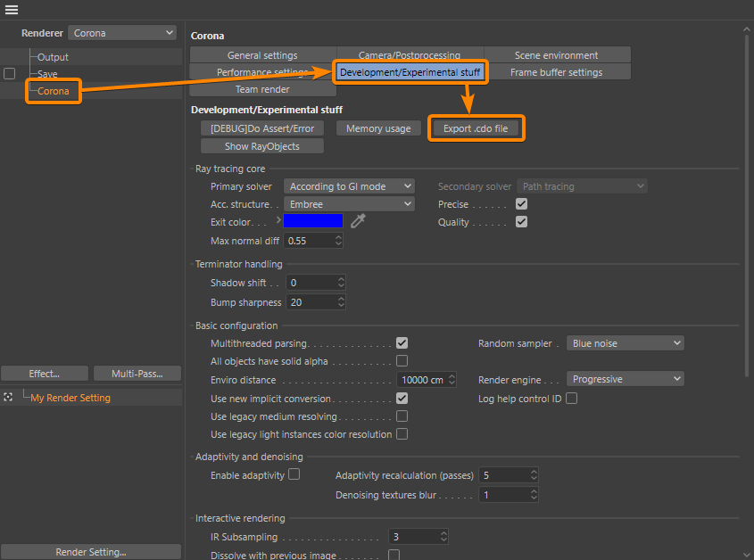Click the target icon beside My Render Setting
Viewport: 754px width, 560px height.
[8, 397]
